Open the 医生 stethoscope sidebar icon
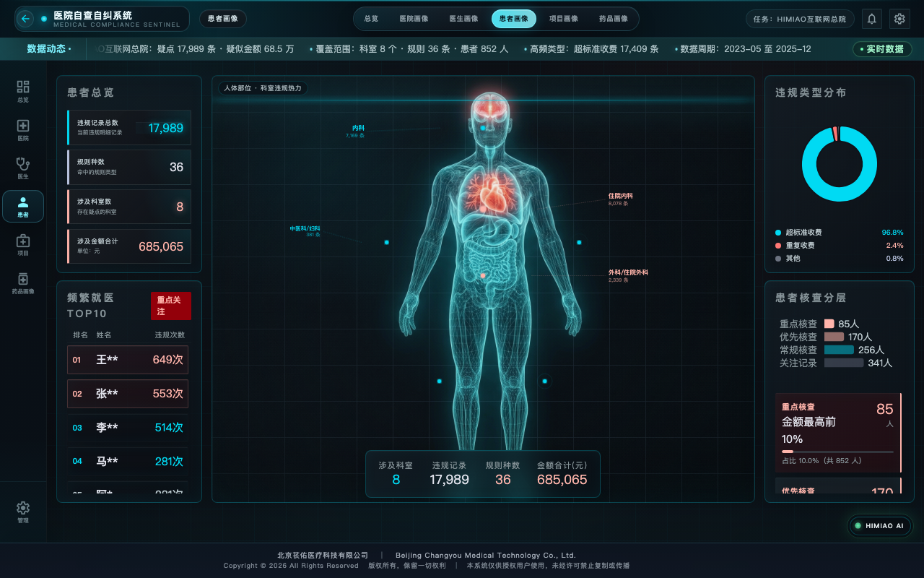The width and height of the screenshot is (924, 578). 23,168
